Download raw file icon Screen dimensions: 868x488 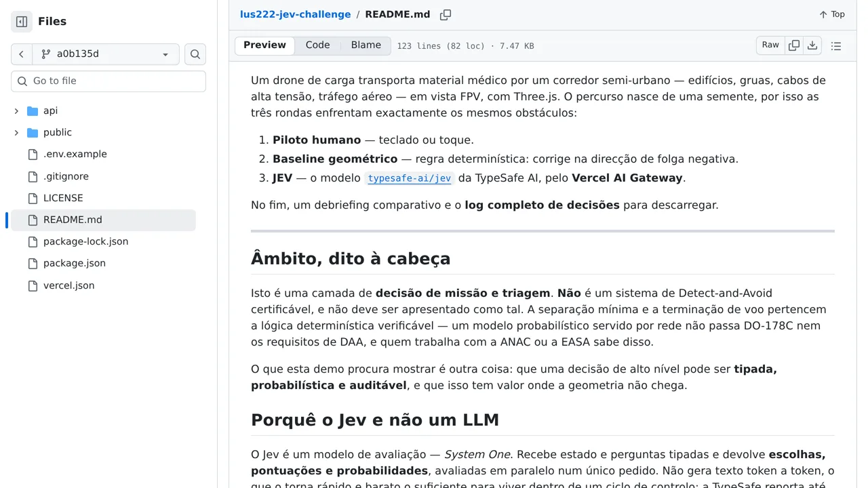tap(812, 45)
